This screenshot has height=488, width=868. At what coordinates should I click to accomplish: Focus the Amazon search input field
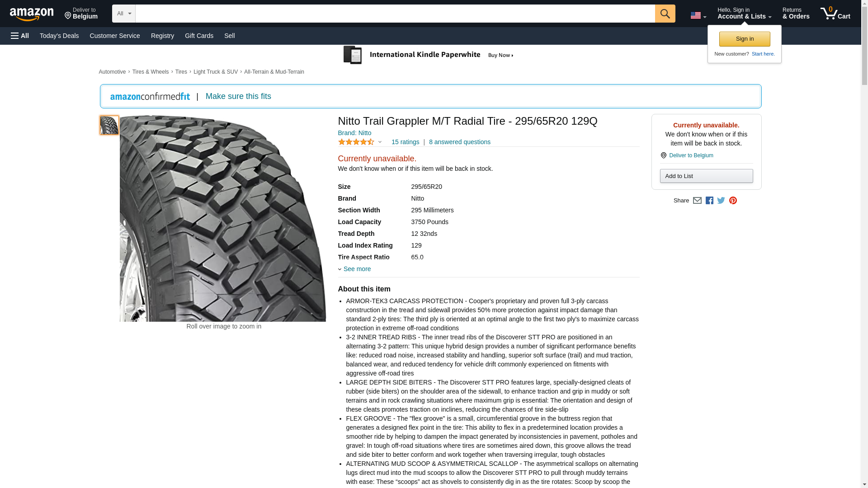395,14
